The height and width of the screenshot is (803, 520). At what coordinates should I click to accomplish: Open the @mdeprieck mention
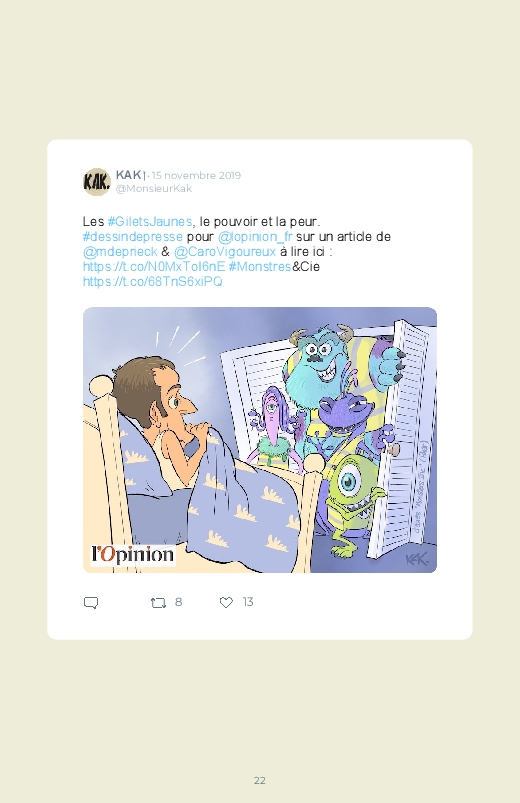tap(120, 251)
